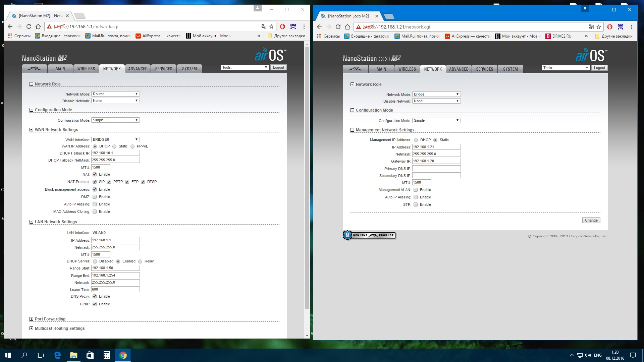Open WIRELESS tab in NanoStation M2
This screenshot has height=362, width=644.
pos(86,69)
